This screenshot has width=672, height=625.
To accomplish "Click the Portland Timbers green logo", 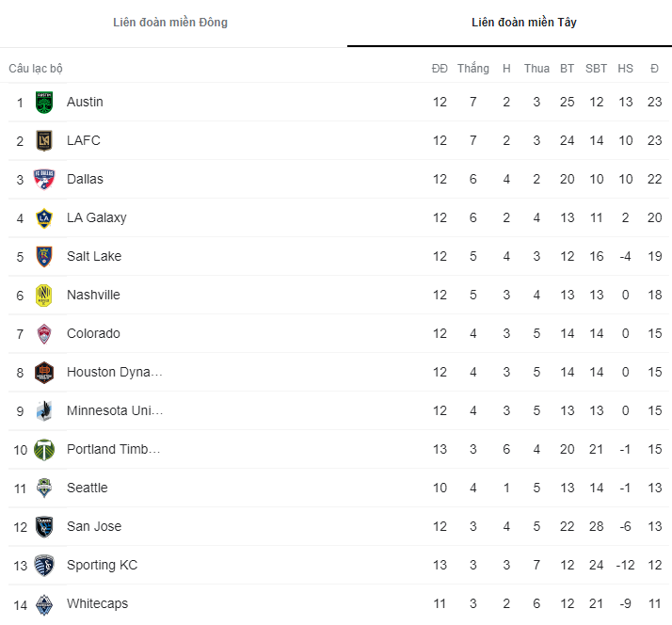I will click(x=44, y=449).
